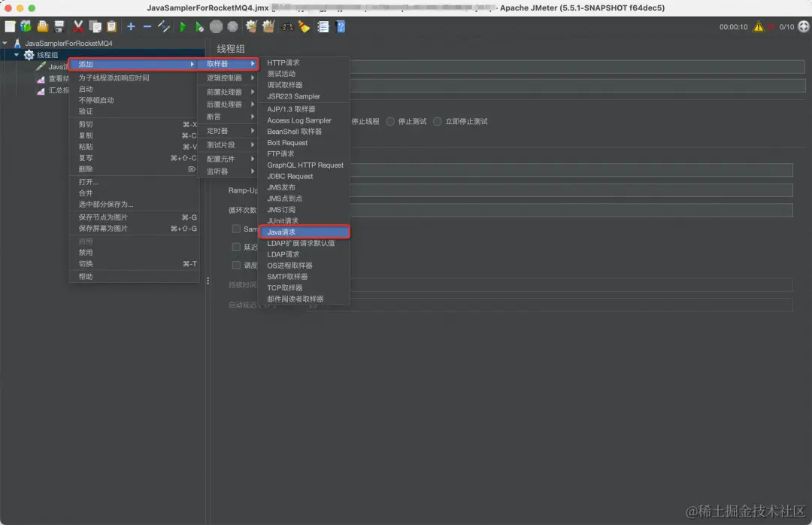Image resolution: width=812 pixels, height=525 pixels.
Task: Click 不停顿启动 in context menu
Action: tap(134, 100)
